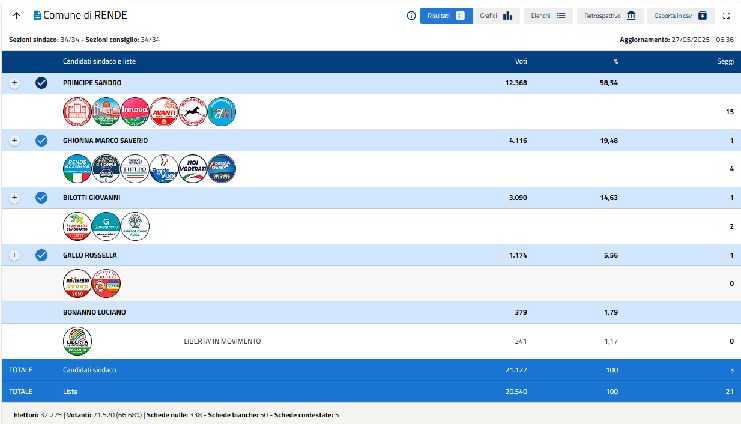Toggle the checkmark for BILOTTI GIOVANNI
Image resolution: width=741 pixels, height=424 pixels.
(x=41, y=198)
